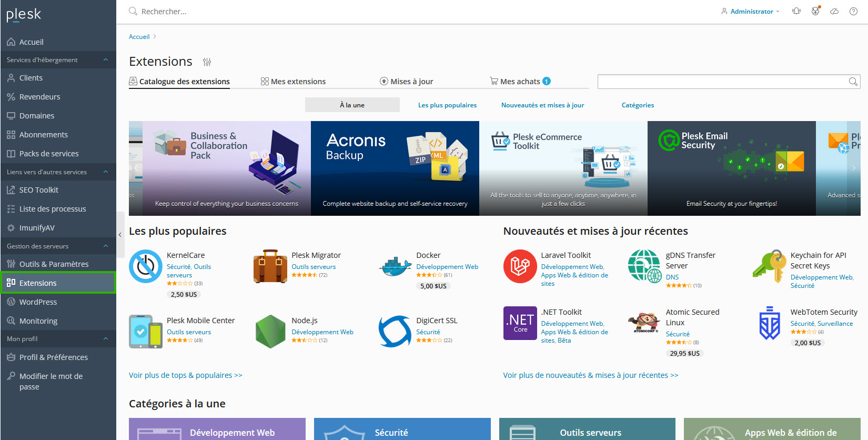Collapse the sidebar with the arrow handle
The width and height of the screenshot is (868, 440).
(x=120, y=235)
